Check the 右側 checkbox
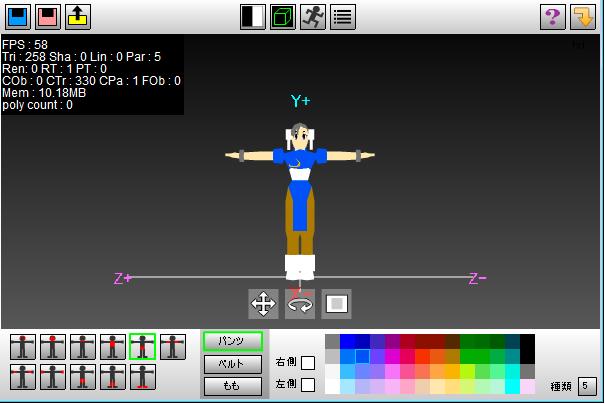 point(308,363)
